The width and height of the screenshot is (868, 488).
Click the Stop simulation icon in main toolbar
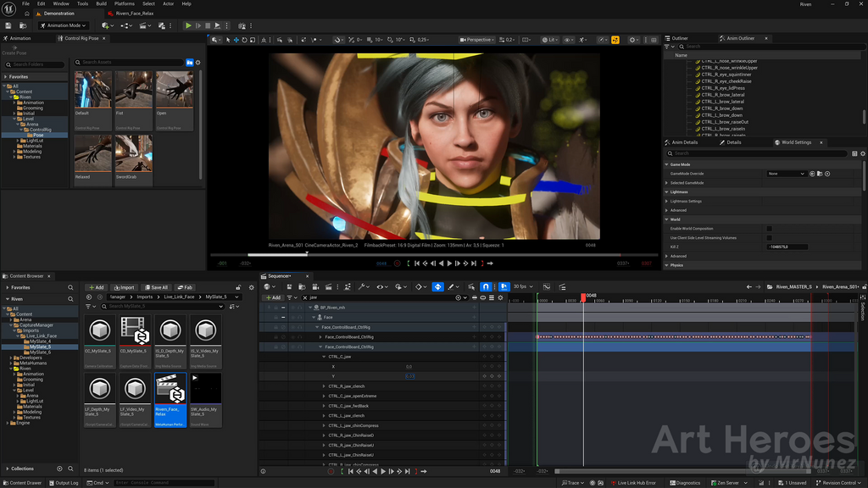tap(208, 25)
